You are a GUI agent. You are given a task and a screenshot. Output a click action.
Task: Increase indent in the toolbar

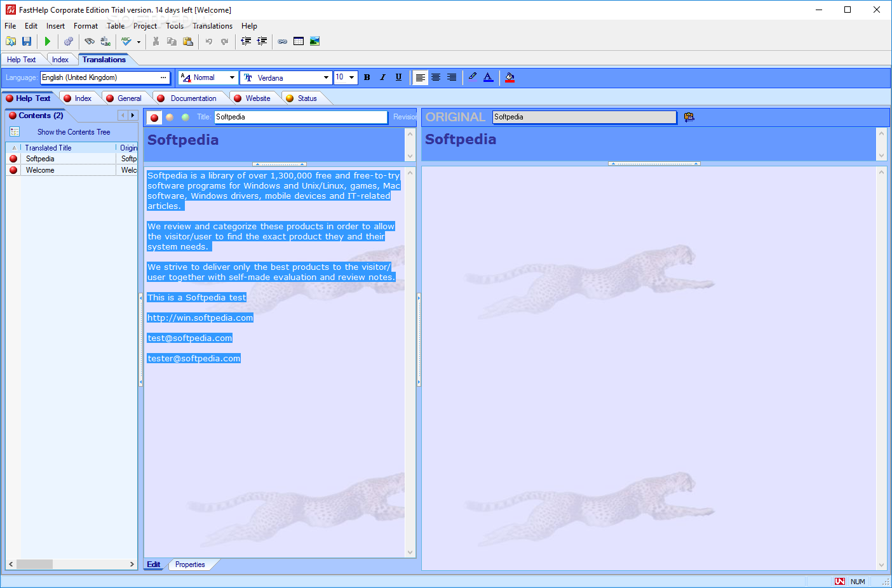pyautogui.click(x=262, y=41)
